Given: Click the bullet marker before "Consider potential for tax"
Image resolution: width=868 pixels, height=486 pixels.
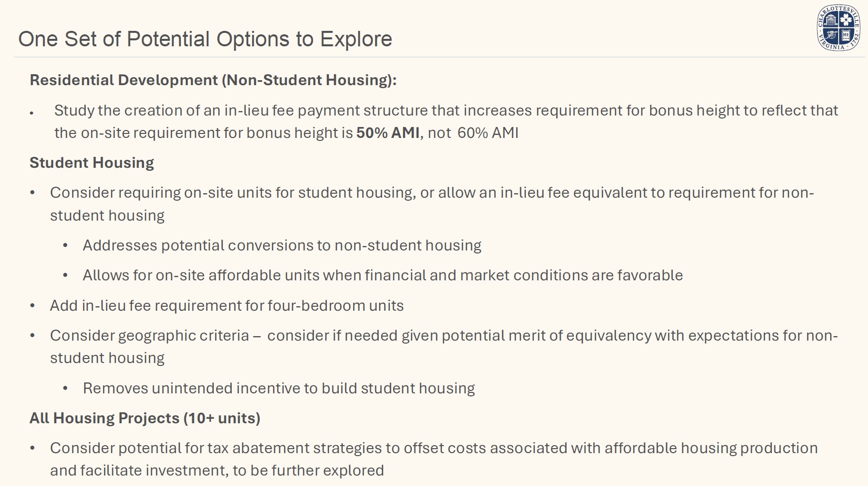Looking at the screenshot, I should tap(32, 448).
